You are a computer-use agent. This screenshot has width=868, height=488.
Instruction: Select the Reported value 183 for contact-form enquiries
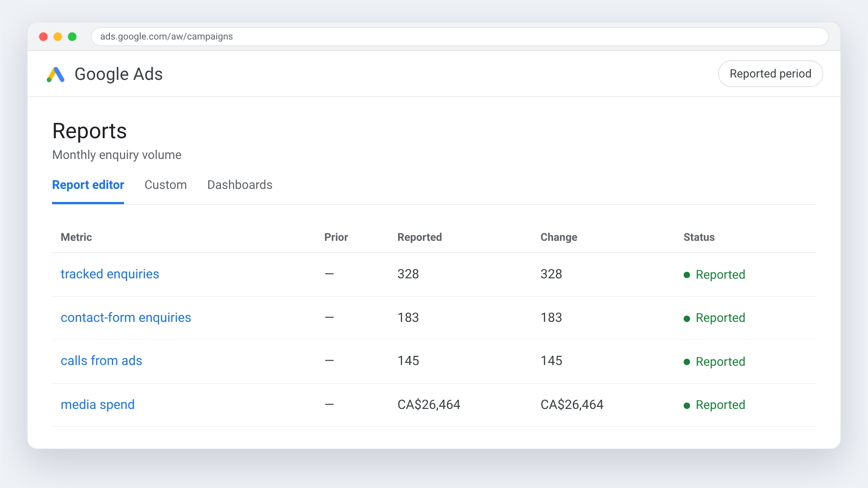click(408, 317)
